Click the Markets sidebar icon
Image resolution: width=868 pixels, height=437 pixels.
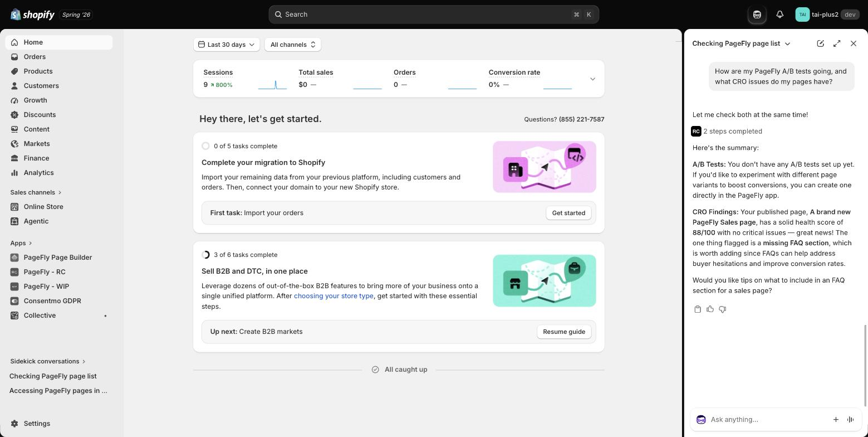14,144
